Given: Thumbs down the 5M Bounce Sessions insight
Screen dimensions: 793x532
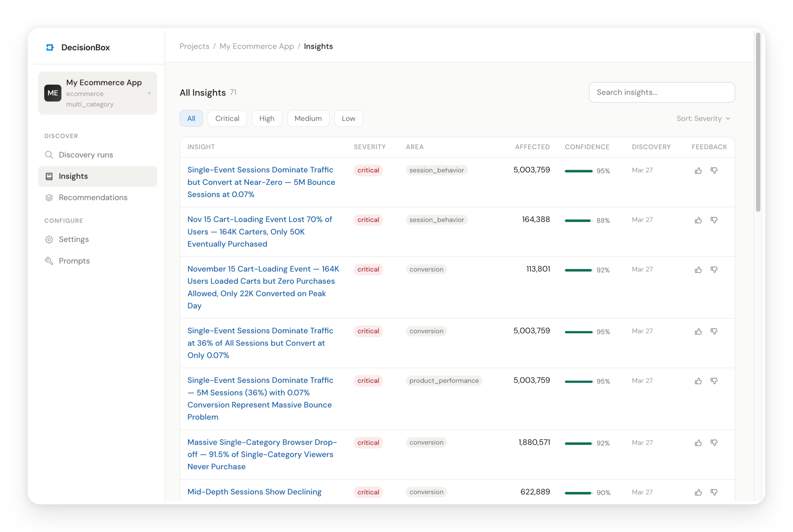Looking at the screenshot, I should [714, 170].
